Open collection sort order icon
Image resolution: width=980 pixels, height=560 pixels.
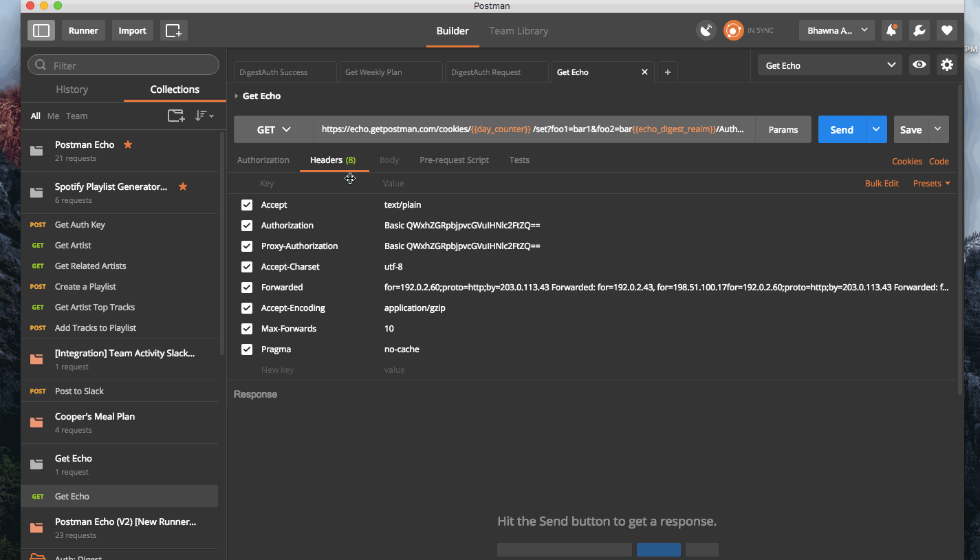(204, 116)
